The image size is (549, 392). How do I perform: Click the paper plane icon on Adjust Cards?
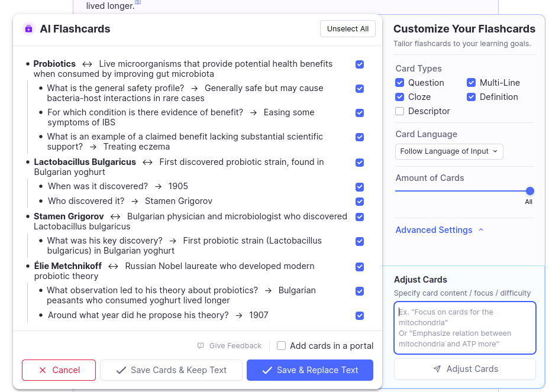click(x=437, y=369)
